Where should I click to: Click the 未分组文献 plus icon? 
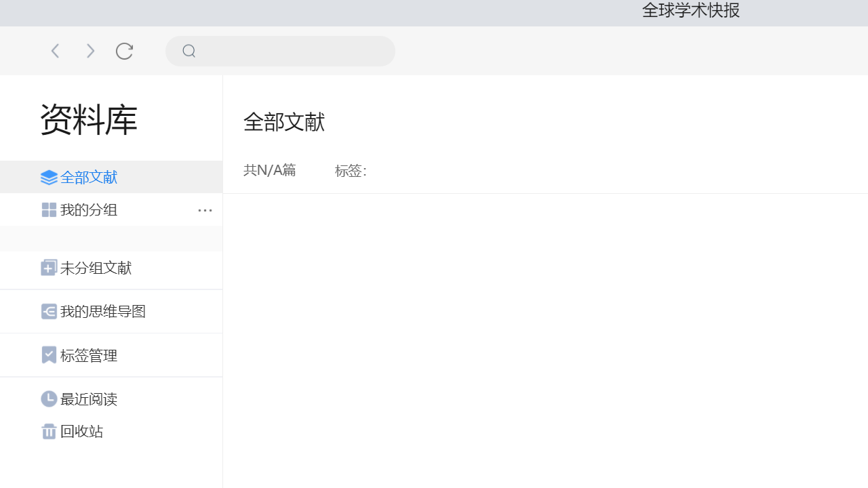(x=49, y=268)
